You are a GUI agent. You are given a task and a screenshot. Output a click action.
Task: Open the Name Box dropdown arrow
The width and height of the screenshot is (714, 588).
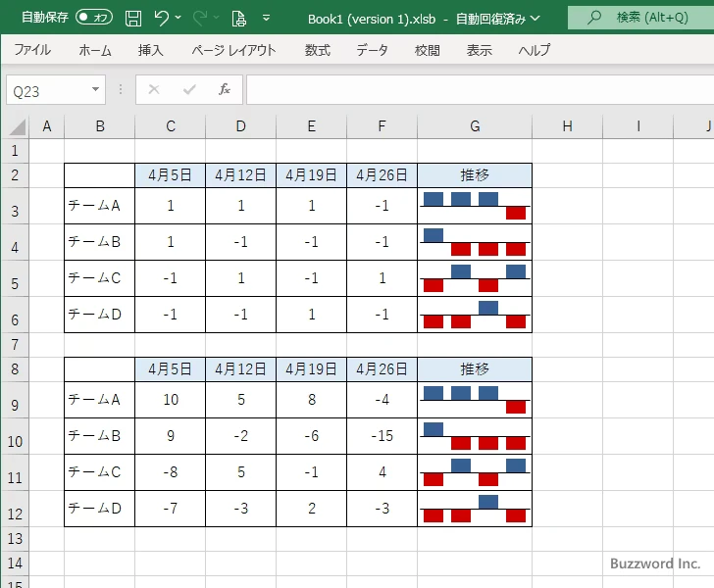(96, 90)
